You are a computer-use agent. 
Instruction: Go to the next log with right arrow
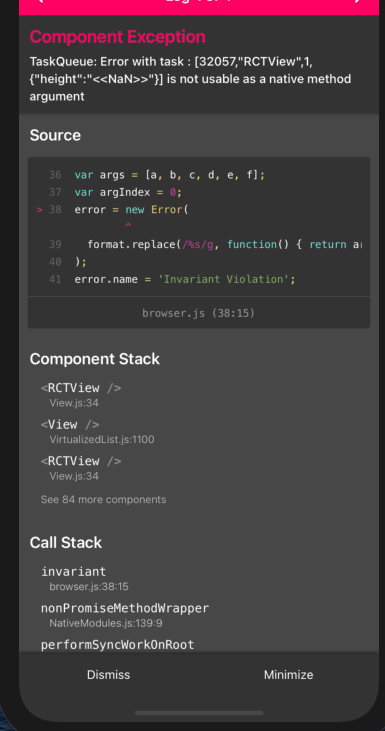[358, 1]
